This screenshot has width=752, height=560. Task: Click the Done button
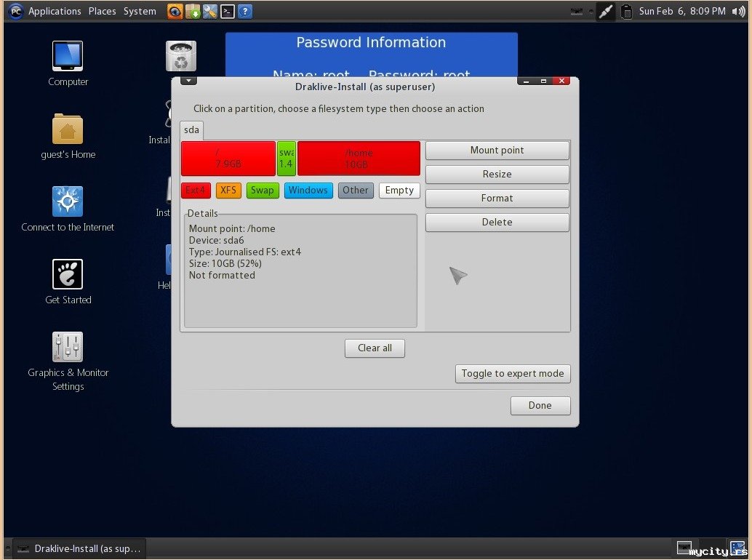tap(540, 406)
